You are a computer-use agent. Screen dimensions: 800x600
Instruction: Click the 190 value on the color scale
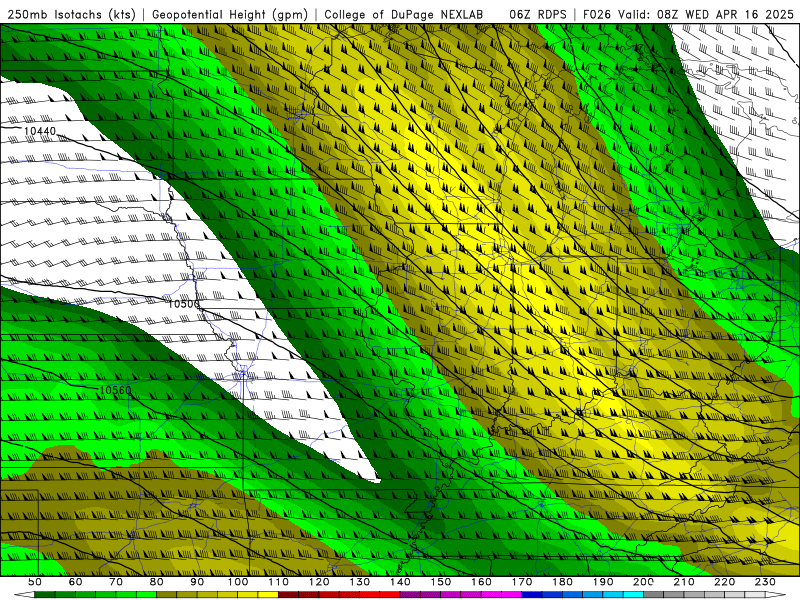click(603, 582)
